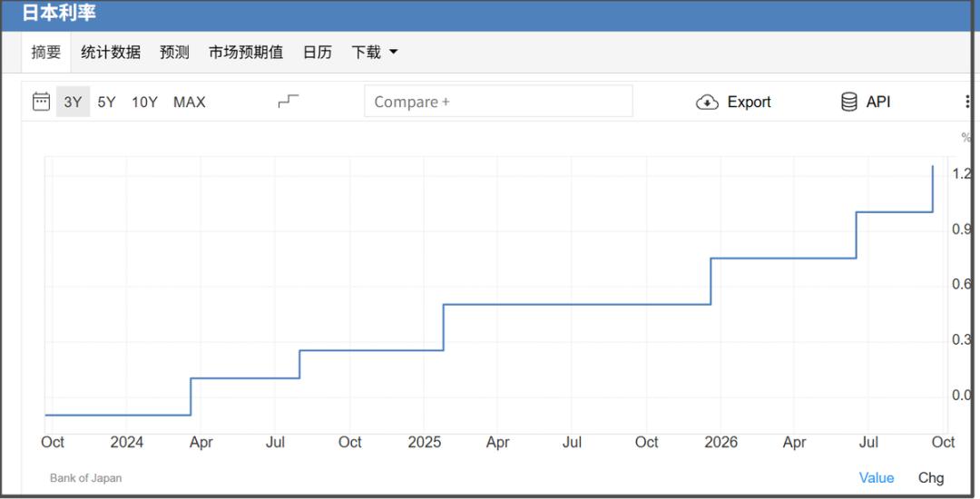Open the 摘要 tab

[x=46, y=52]
